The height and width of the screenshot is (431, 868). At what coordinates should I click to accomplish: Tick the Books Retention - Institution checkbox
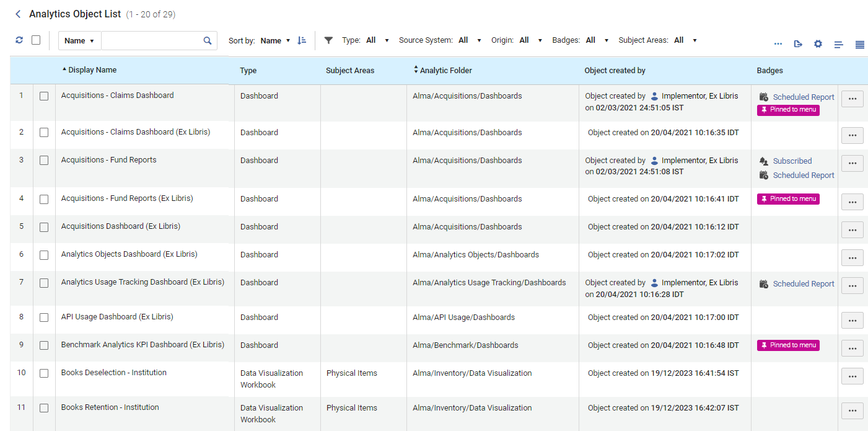(x=44, y=409)
